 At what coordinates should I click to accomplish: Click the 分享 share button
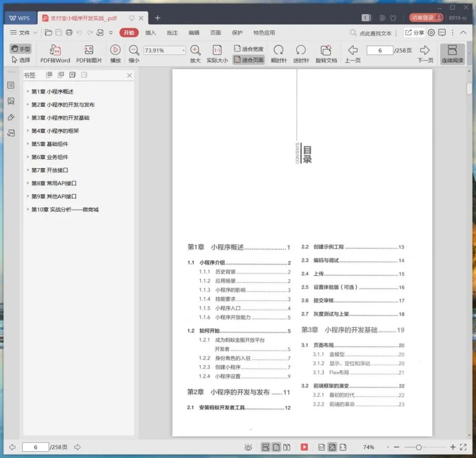point(415,33)
